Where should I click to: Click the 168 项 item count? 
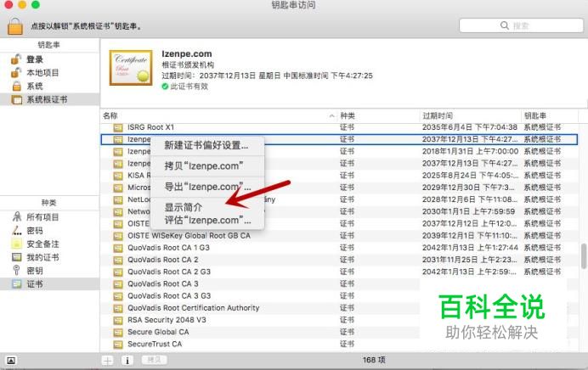pyautogui.click(x=374, y=360)
